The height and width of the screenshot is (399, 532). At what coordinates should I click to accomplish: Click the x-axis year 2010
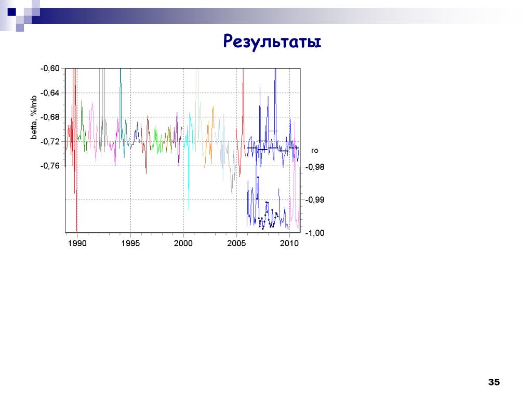[289, 243]
